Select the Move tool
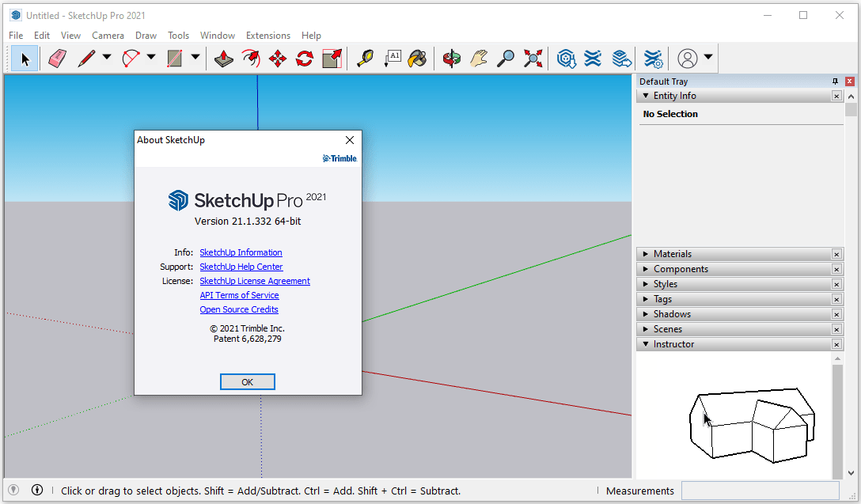Viewport: 861px width, 504px height. pos(278,59)
